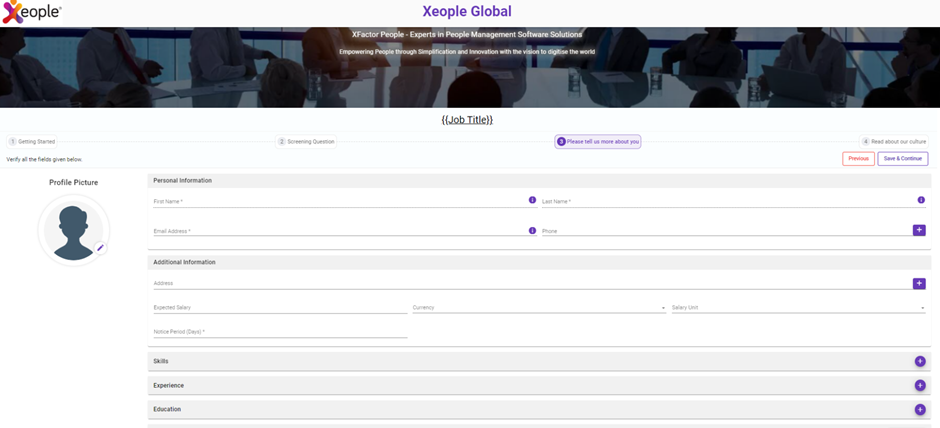Click the {{Job Title}} link

[x=467, y=120]
